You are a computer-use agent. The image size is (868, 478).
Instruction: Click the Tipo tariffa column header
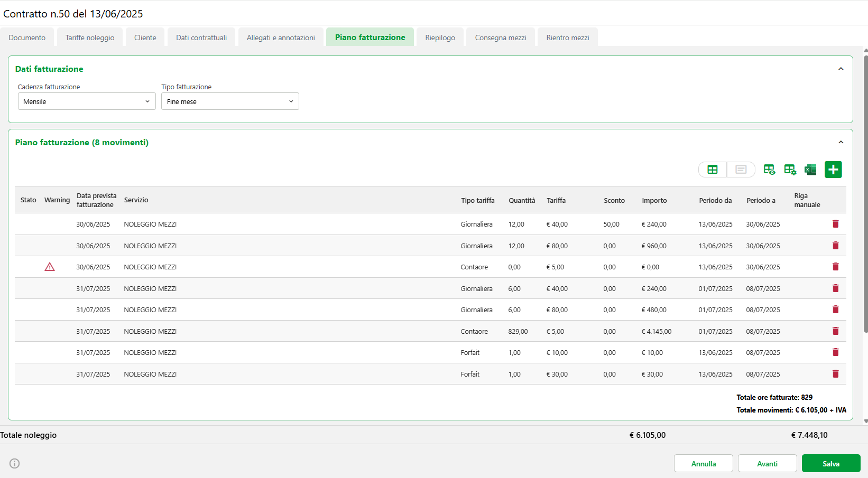[478, 201]
